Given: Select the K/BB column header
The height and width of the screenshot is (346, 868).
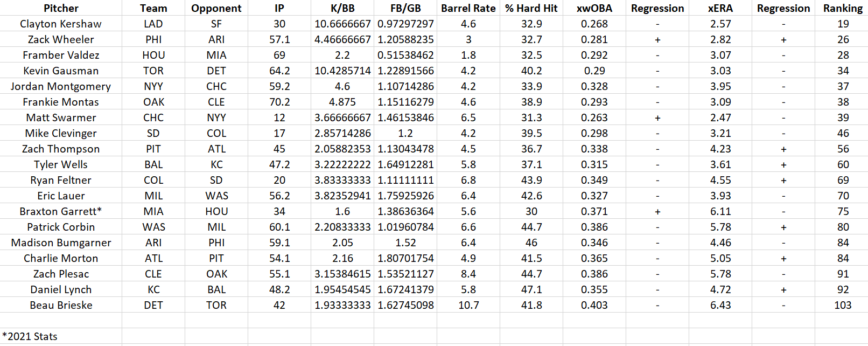Looking at the screenshot, I should [x=342, y=8].
